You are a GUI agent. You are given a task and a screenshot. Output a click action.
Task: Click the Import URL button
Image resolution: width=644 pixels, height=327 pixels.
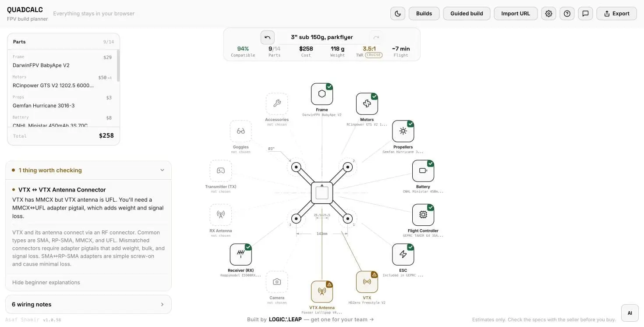(x=516, y=14)
